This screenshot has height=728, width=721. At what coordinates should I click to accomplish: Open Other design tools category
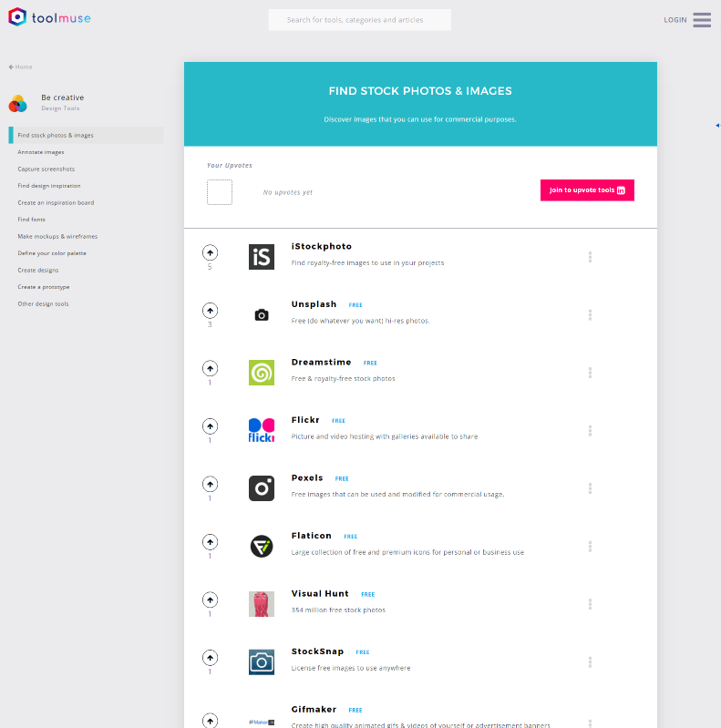pos(43,304)
